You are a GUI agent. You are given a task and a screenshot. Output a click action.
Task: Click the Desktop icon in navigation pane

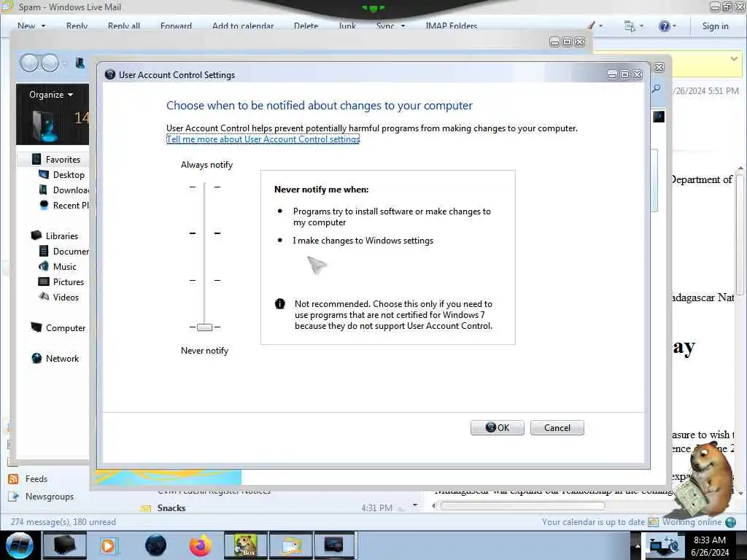43,174
